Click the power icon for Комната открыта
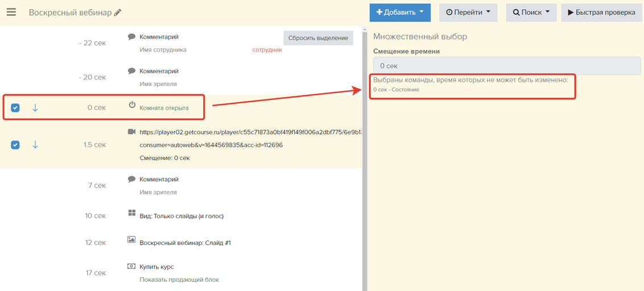 click(132, 105)
